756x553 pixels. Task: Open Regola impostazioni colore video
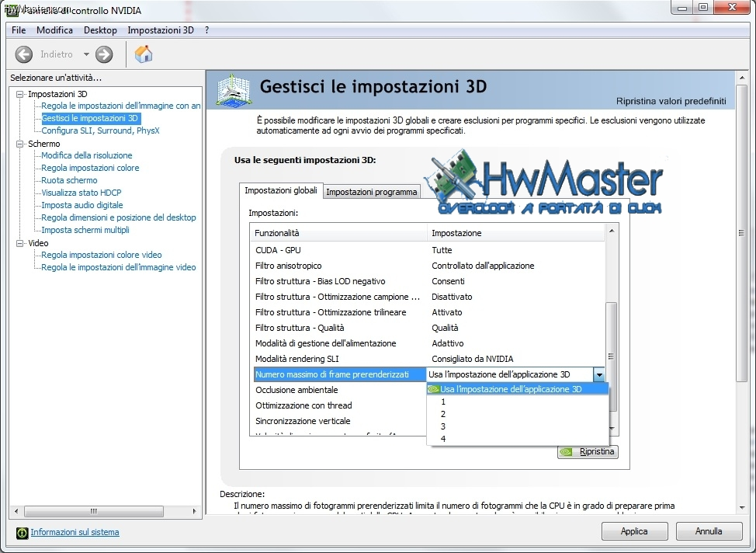[102, 255]
